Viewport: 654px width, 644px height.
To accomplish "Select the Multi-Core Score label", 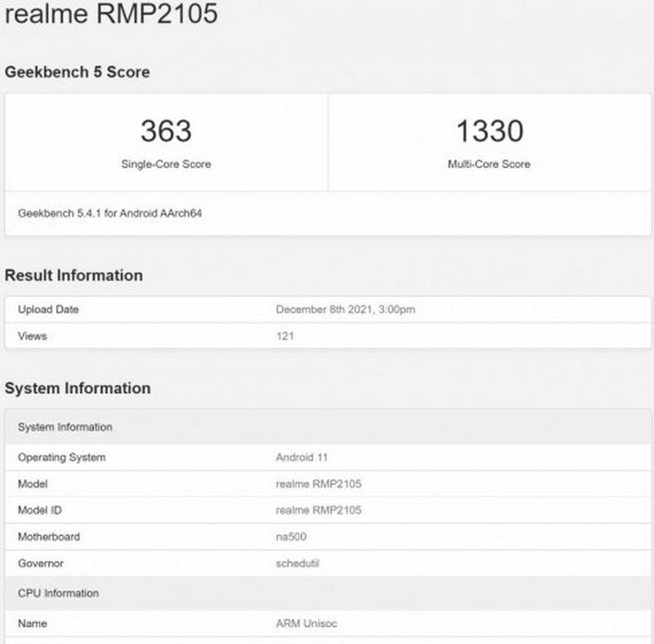I will pyautogui.click(x=489, y=164).
